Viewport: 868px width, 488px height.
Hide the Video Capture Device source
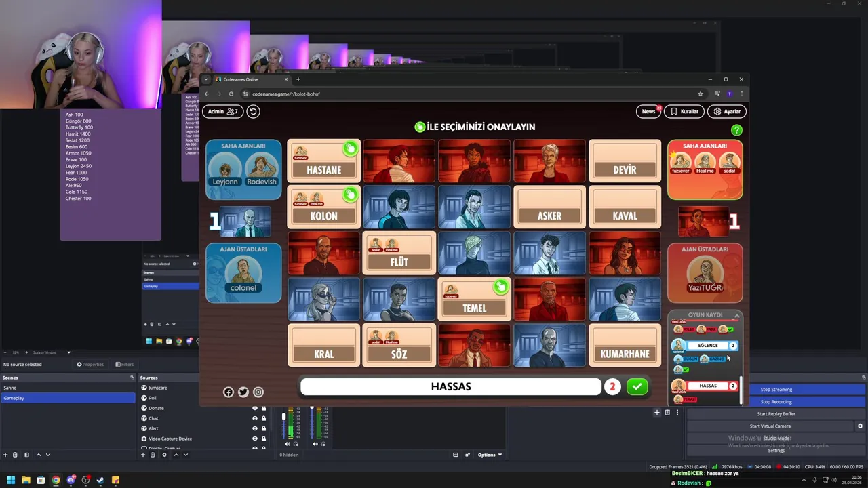(x=255, y=439)
